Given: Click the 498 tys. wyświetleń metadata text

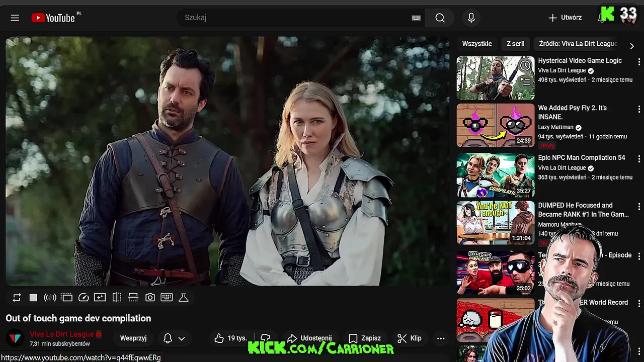Looking at the screenshot, I should click(x=562, y=80).
